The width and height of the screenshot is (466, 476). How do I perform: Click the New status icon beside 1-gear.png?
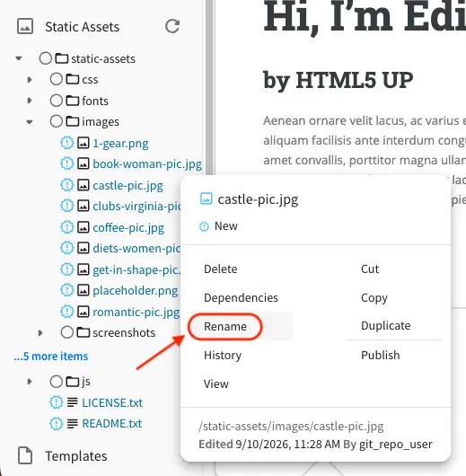pos(66,143)
